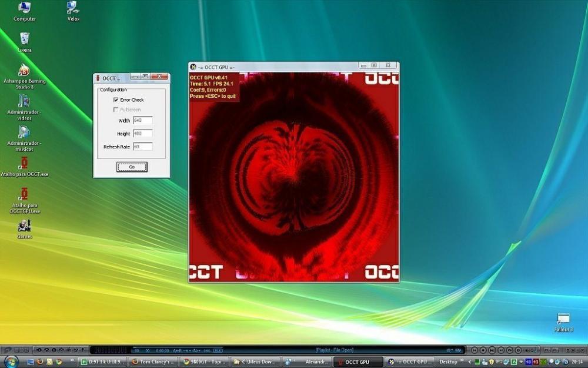The width and height of the screenshot is (588, 368).
Task: Select Ashampoo Burning Studio 8 icon
Action: click(x=24, y=71)
